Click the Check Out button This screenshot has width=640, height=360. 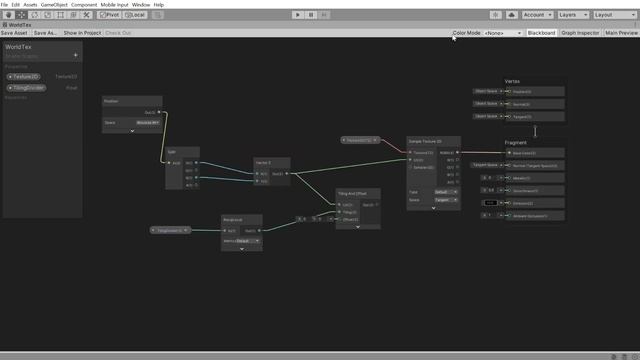point(118,33)
